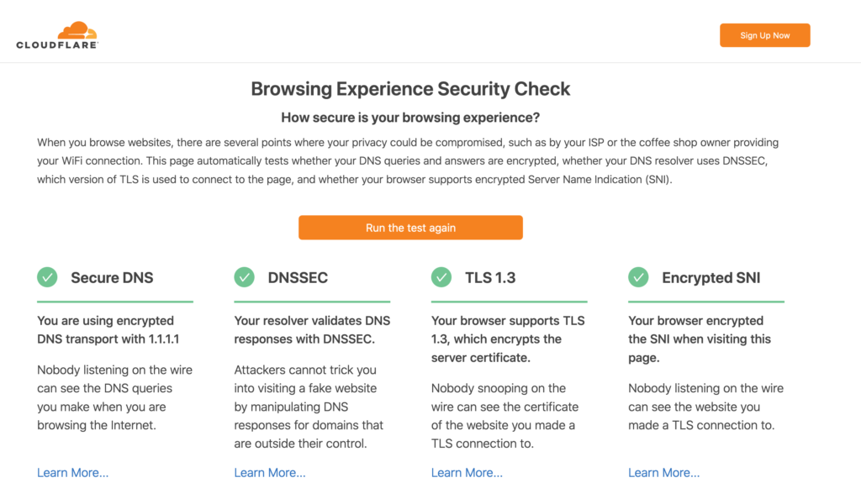
Task: Click the CLOUDFLARE wordmark text
Action: tap(57, 45)
